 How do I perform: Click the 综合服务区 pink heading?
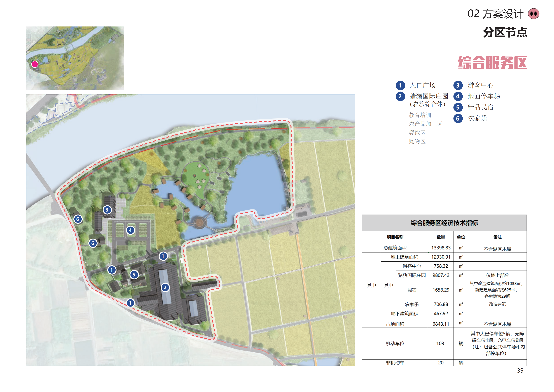tap(492, 63)
